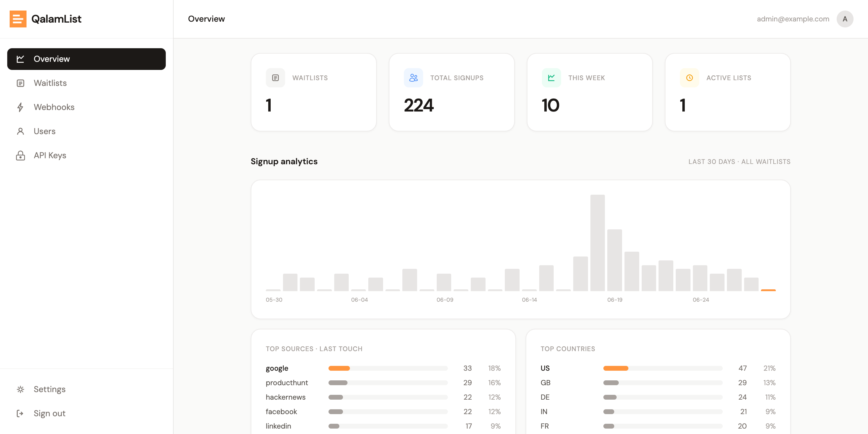Click the This Week value 10

click(550, 105)
